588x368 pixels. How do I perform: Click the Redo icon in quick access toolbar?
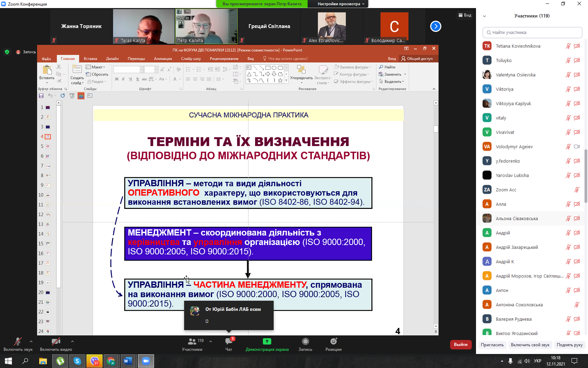click(63, 96)
